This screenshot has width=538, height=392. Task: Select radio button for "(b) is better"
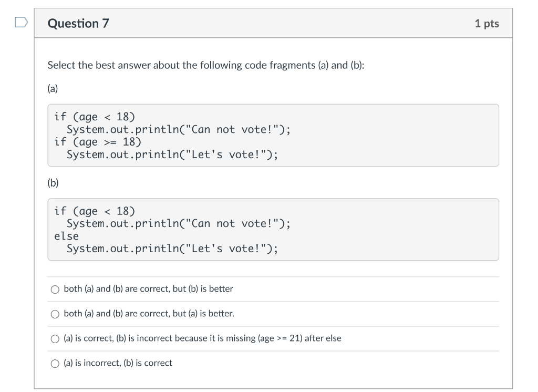[55, 290]
